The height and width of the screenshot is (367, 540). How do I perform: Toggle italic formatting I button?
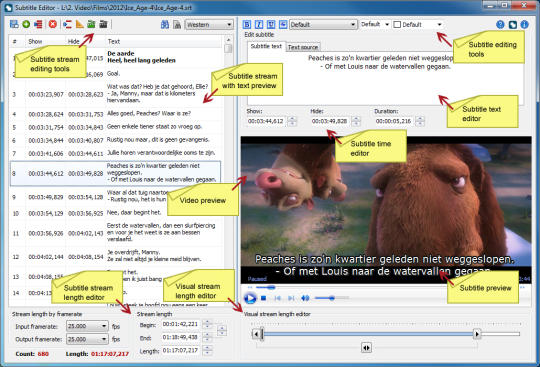click(x=259, y=24)
